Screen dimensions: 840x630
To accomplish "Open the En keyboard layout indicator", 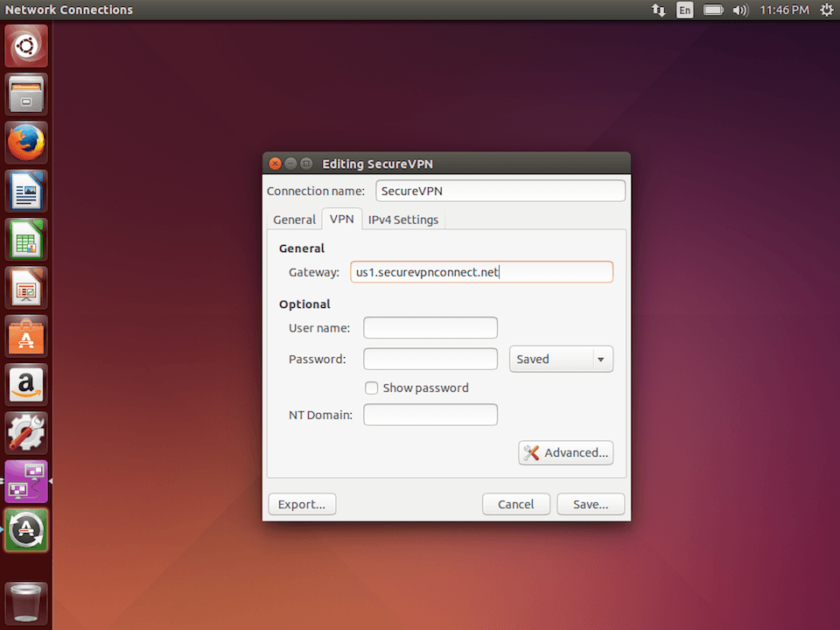I will point(685,10).
